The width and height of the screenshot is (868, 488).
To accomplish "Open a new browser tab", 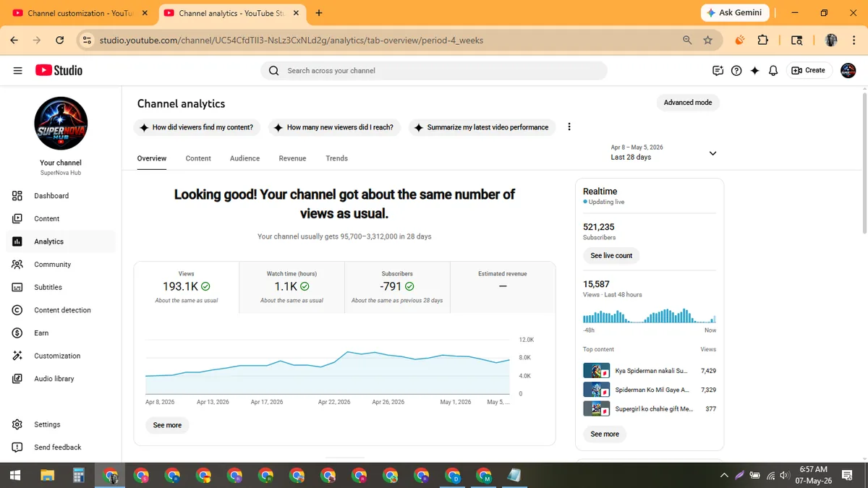I will 319,13.
